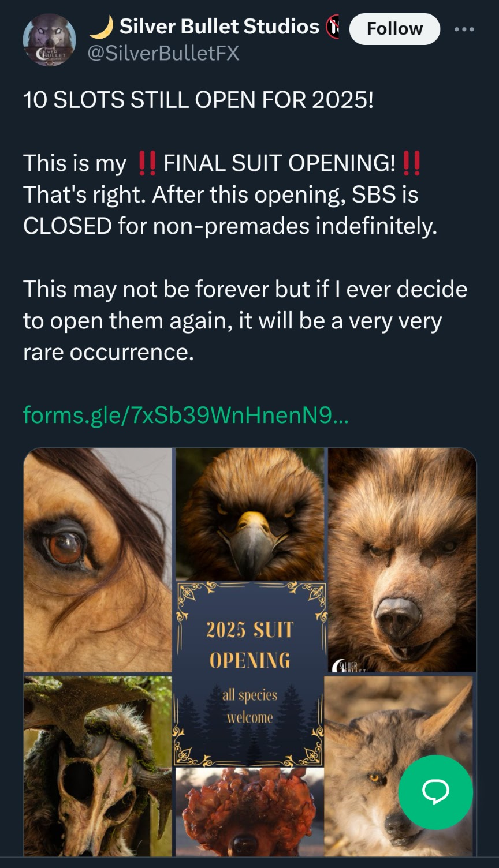This screenshot has width=499, height=868.
Task: Tap the '10 SLOTS STILL OPEN' headline
Action: (x=199, y=100)
